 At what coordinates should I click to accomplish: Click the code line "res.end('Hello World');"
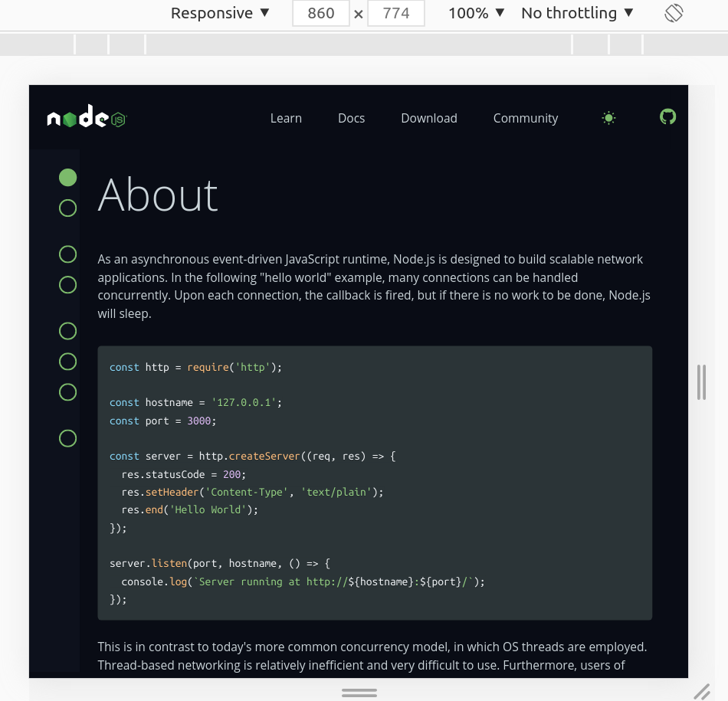coord(189,509)
